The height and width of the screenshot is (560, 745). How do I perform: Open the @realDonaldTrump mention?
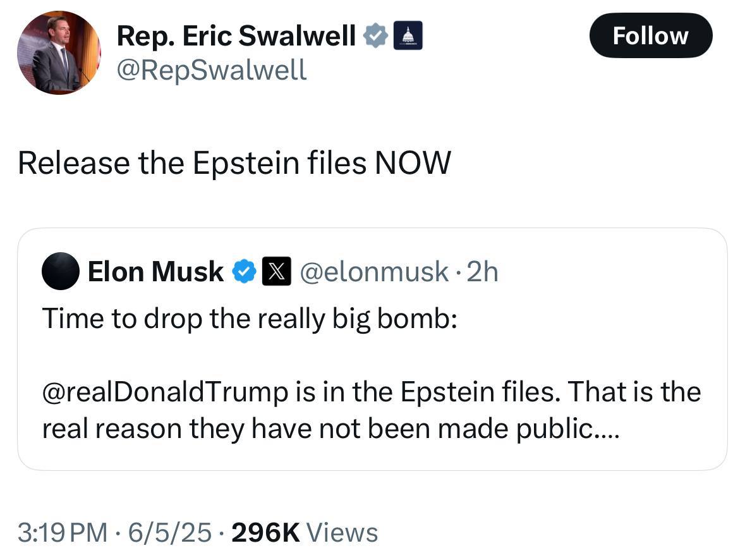[164, 392]
